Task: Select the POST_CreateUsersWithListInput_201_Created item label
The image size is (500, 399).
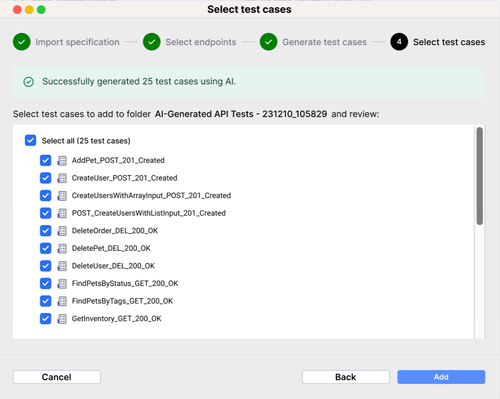Action: point(149,213)
